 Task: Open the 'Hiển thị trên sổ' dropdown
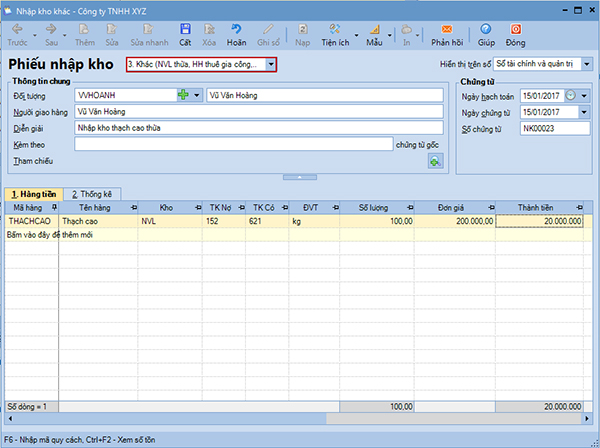pyautogui.click(x=585, y=63)
